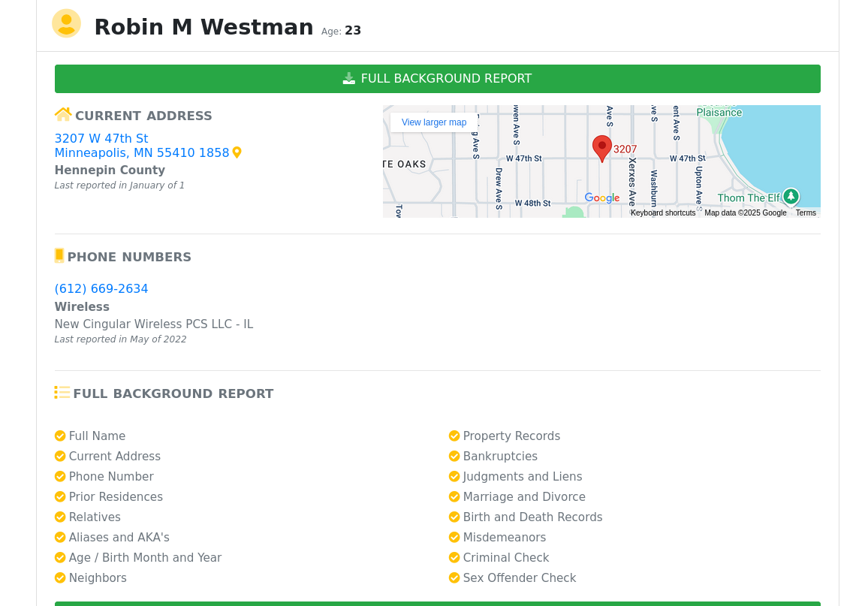
Task: Click checkmark icon next to Property Records
Action: (454, 436)
